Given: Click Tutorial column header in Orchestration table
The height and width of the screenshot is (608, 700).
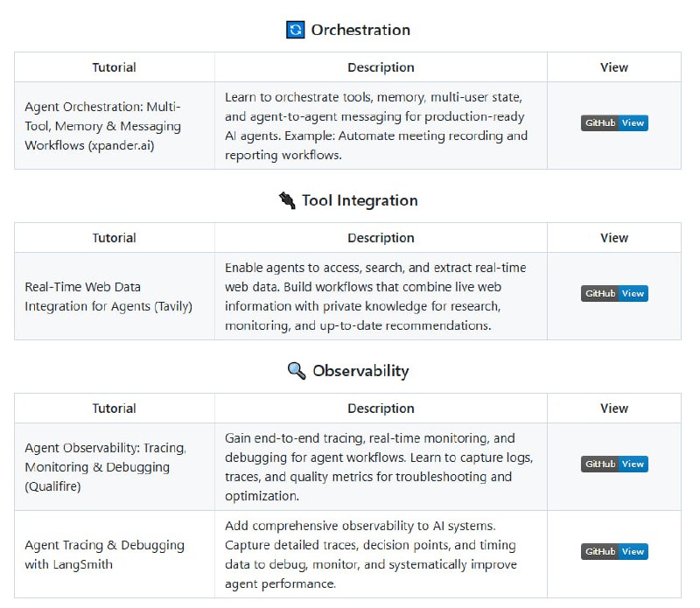Looking at the screenshot, I should 115,67.
